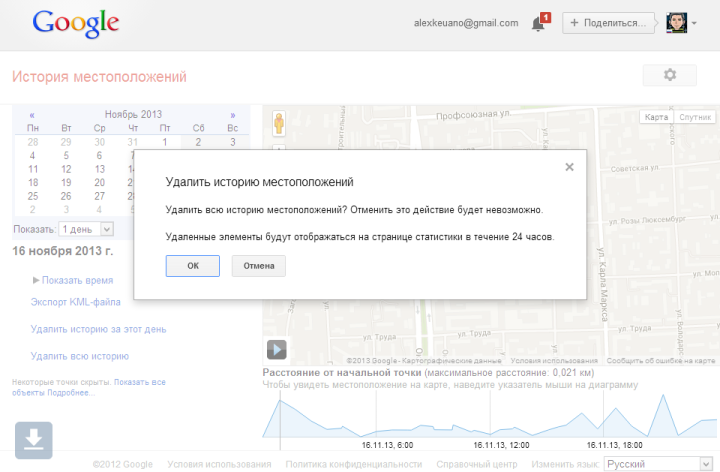
Task: Click the 'Отмена' button
Action: coord(259,265)
